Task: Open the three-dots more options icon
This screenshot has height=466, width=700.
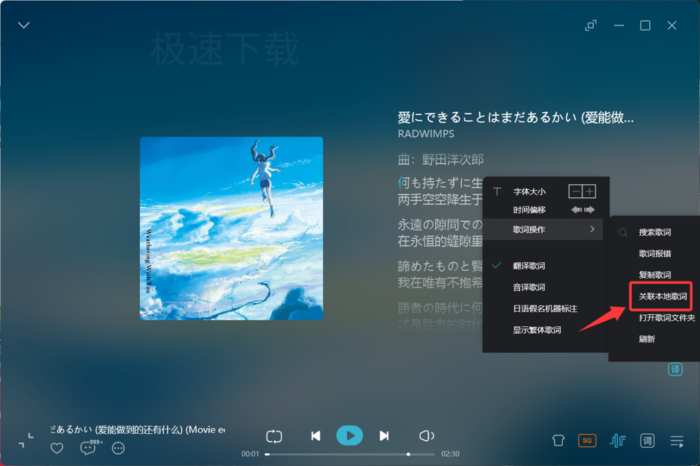Action: pyautogui.click(x=118, y=448)
